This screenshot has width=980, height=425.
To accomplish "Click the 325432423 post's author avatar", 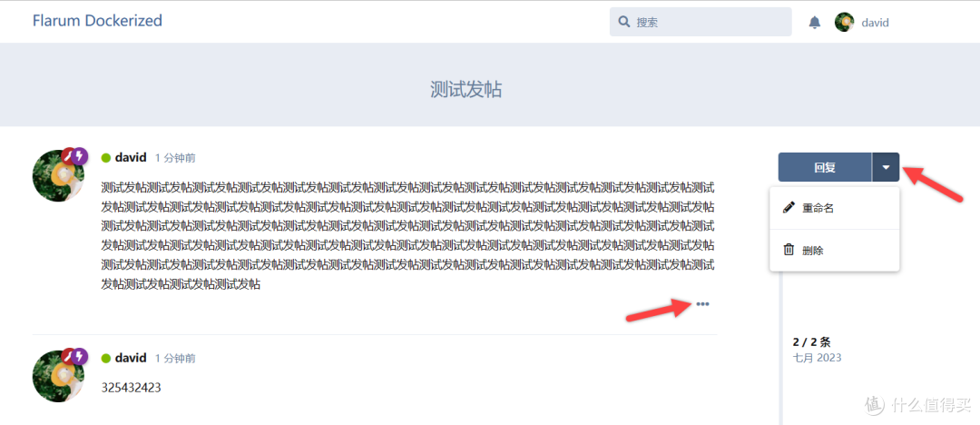I will (x=58, y=376).
